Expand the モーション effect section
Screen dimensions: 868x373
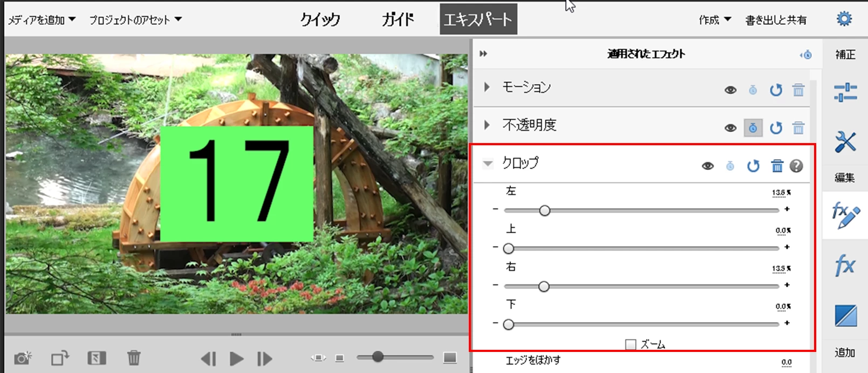[x=487, y=87]
